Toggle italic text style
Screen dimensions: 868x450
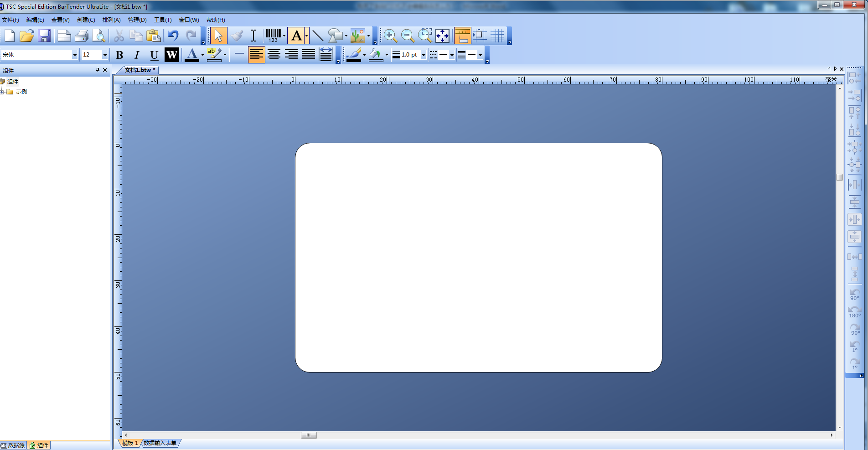click(137, 55)
